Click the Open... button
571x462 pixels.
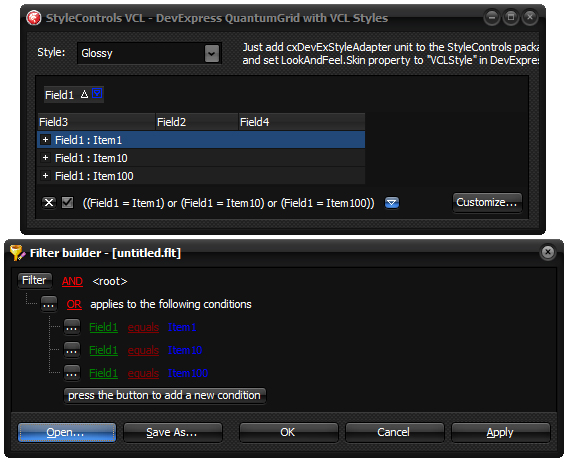[67, 433]
